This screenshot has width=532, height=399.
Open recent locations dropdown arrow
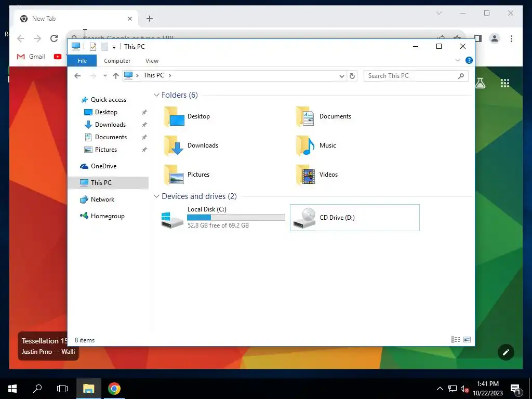(105, 76)
